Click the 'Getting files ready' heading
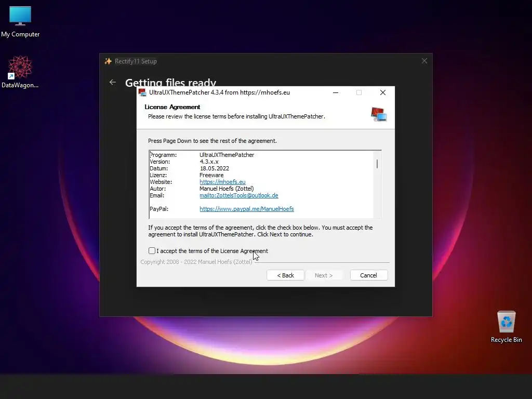This screenshot has height=399, width=532. pyautogui.click(x=170, y=82)
